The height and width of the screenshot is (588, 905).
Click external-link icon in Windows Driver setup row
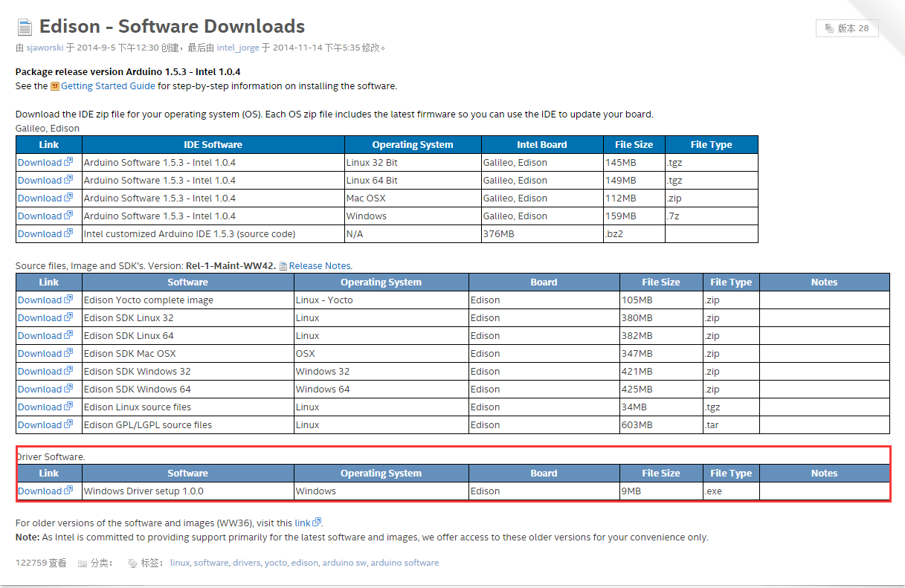[x=68, y=491]
